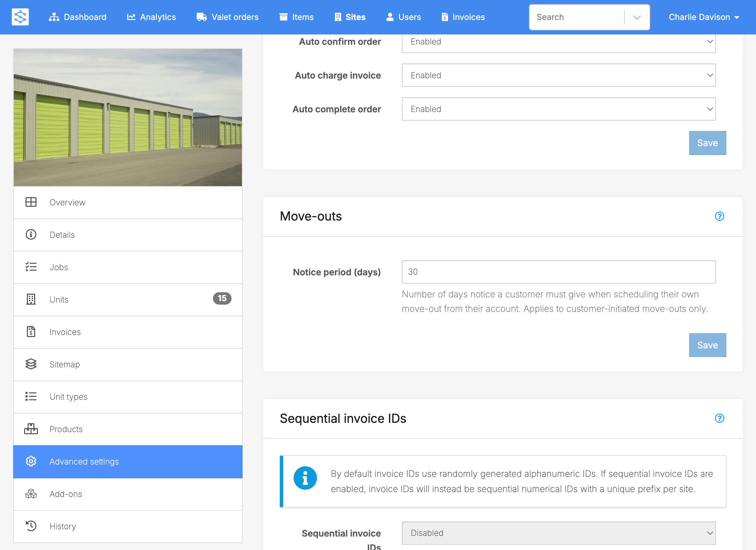Image resolution: width=756 pixels, height=550 pixels.
Task: Click the Units count badge 15
Action: [x=222, y=298]
